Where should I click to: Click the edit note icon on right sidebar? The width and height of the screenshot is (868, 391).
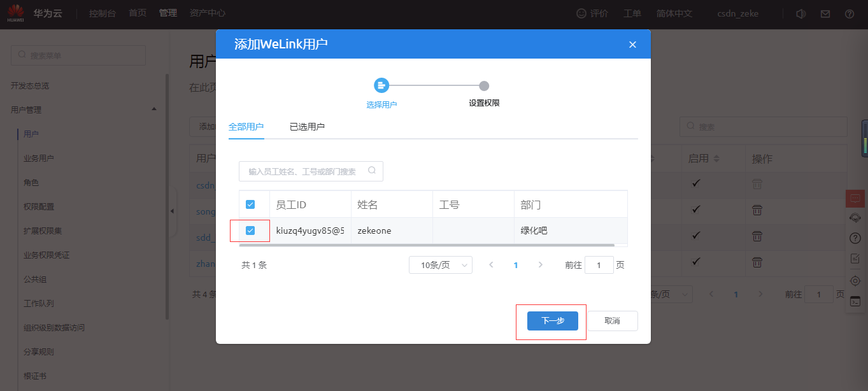(x=855, y=259)
